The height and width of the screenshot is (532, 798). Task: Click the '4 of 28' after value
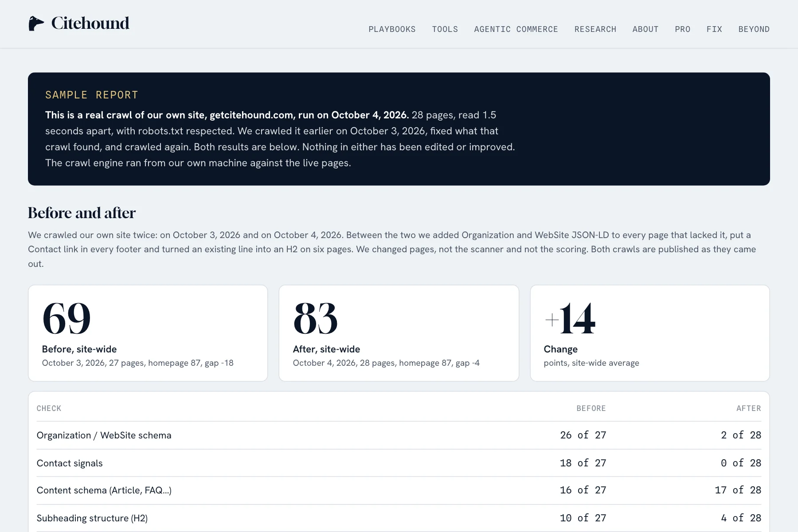click(x=741, y=518)
